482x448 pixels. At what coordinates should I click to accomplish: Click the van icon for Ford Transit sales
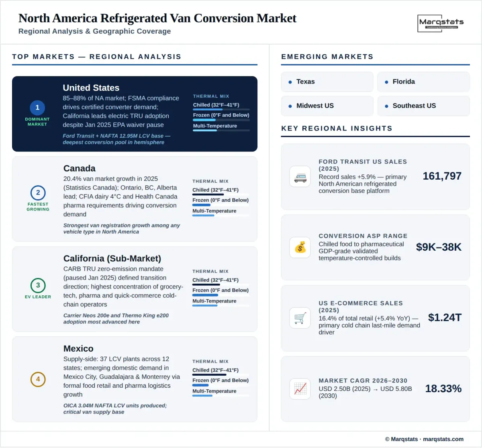pos(300,176)
